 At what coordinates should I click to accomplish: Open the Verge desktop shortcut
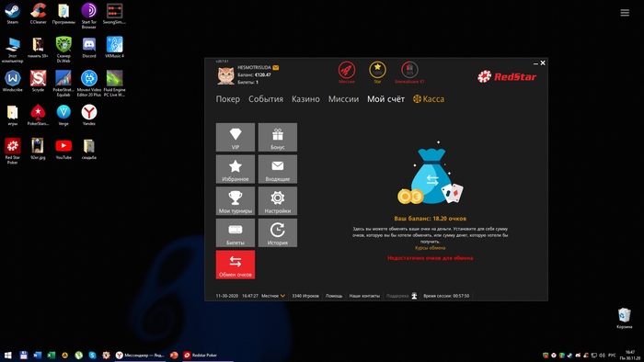63,115
